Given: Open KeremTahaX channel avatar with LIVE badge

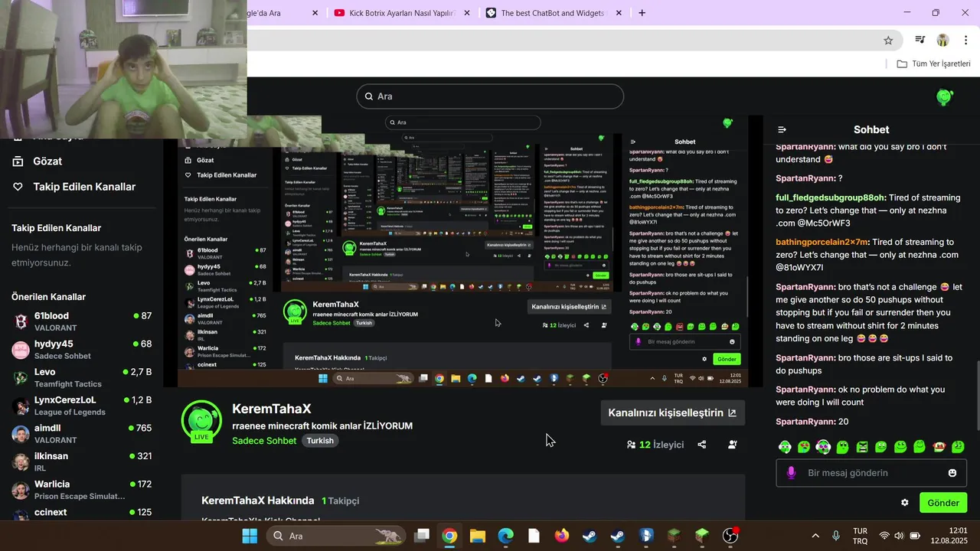Looking at the screenshot, I should coord(201,421).
